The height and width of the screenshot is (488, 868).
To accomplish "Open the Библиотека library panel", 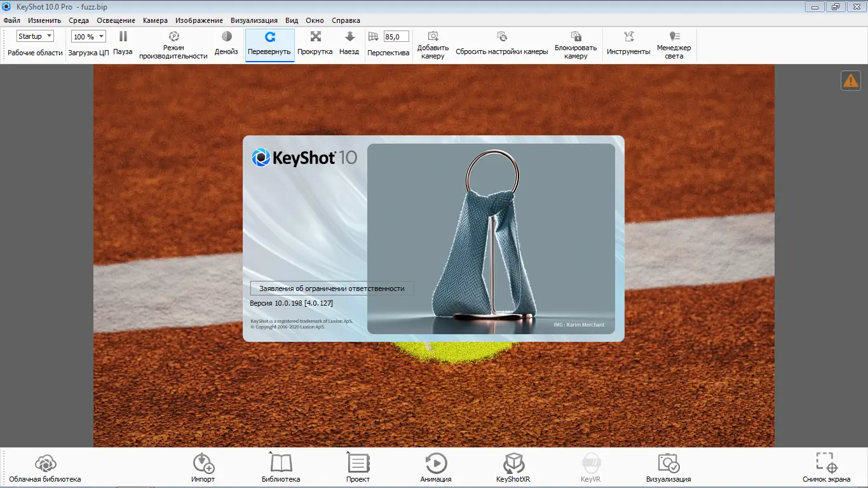I will click(x=281, y=468).
